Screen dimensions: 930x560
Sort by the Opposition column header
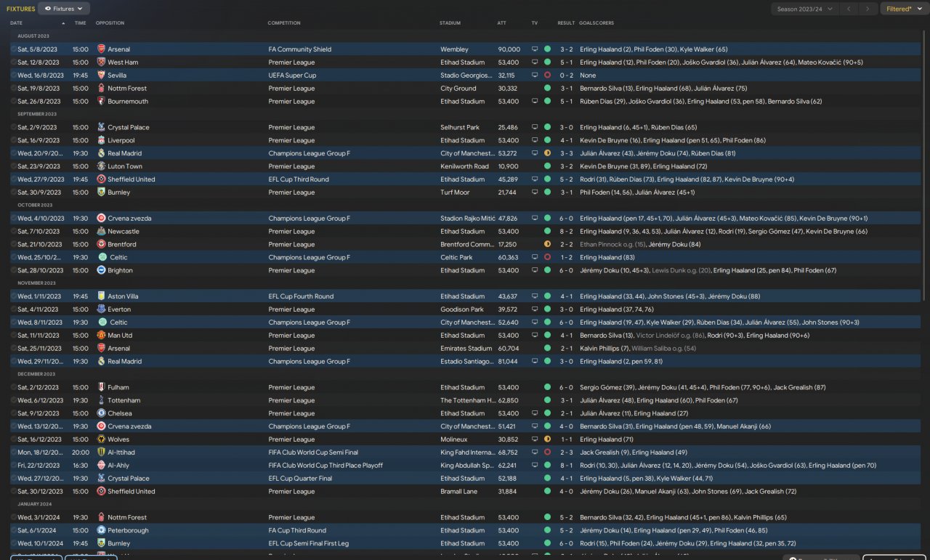click(x=110, y=23)
